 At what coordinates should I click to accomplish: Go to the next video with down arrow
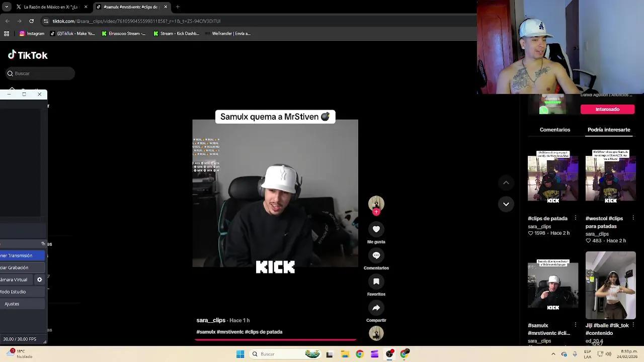[506, 204]
